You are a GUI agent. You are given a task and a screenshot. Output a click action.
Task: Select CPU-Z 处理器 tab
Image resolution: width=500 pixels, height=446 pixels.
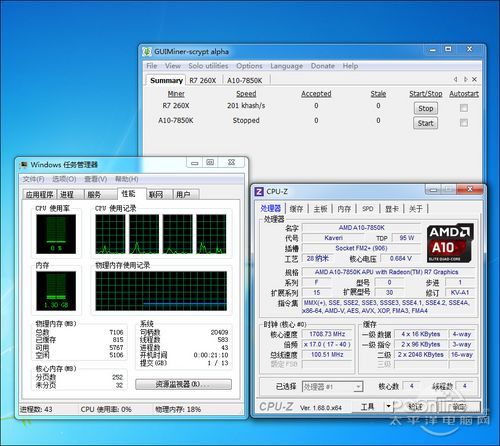click(271, 209)
